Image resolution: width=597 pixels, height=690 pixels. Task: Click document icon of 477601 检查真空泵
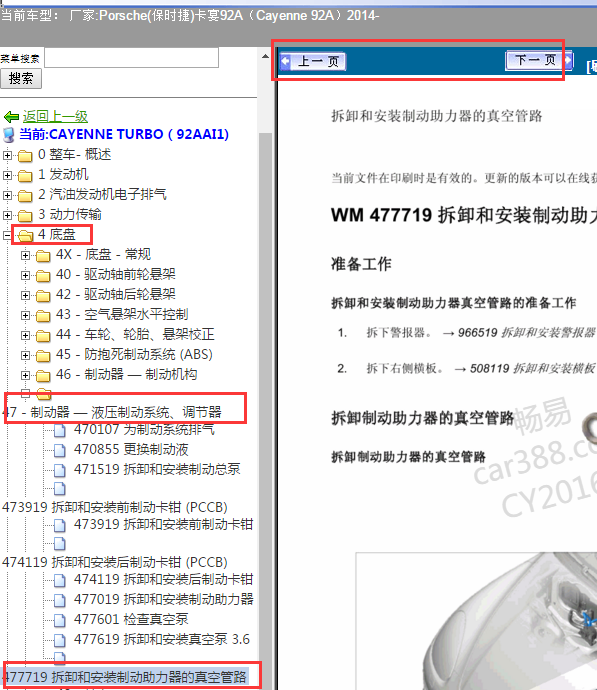59,620
